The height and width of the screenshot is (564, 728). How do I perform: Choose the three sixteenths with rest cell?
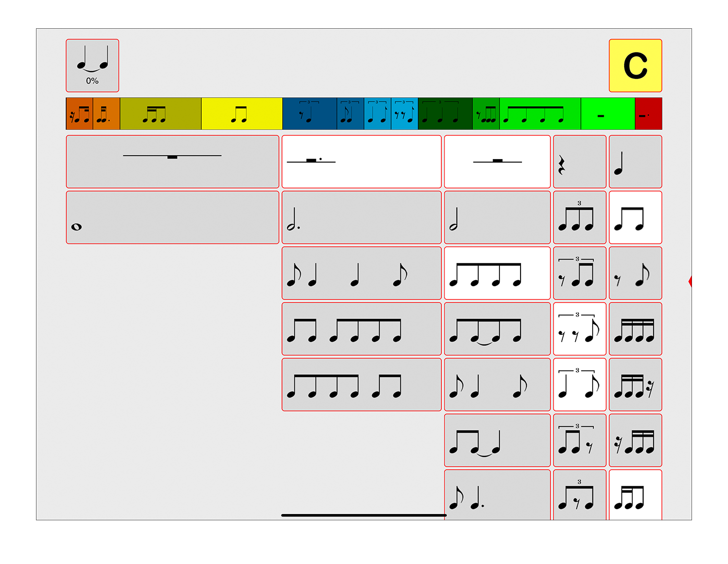[635, 384]
